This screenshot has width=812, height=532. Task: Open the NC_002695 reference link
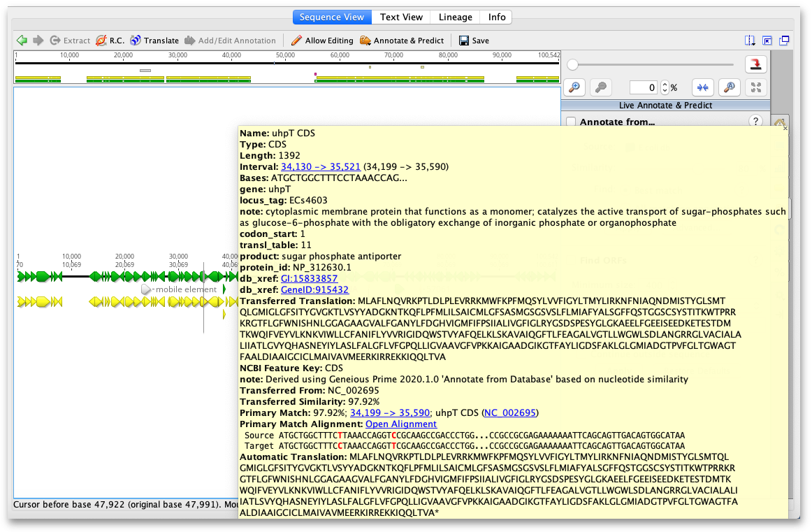coord(510,413)
